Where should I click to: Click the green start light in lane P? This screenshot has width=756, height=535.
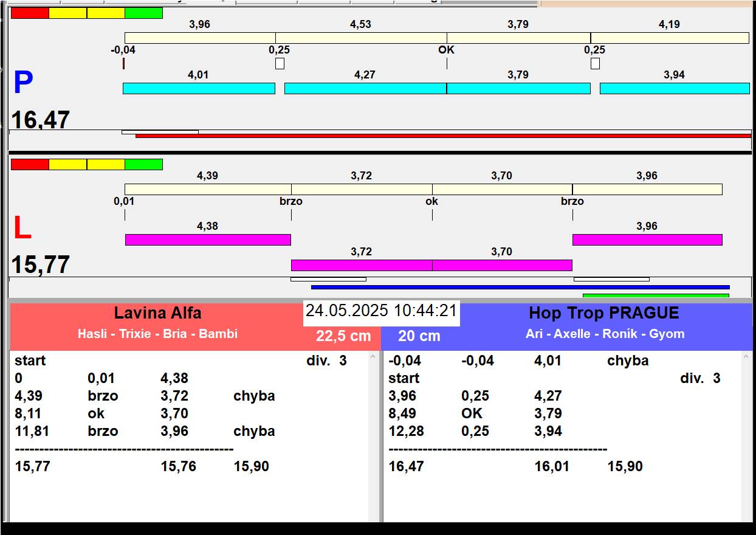(x=143, y=13)
